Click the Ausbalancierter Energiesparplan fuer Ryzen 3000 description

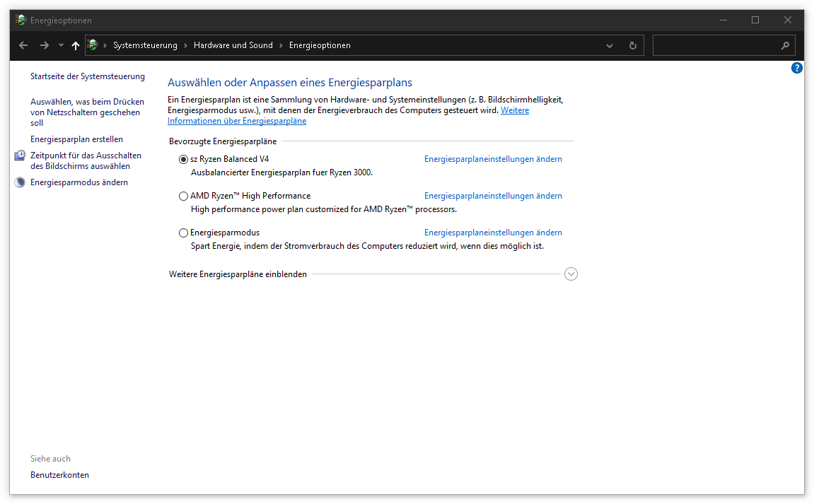pyautogui.click(x=282, y=172)
